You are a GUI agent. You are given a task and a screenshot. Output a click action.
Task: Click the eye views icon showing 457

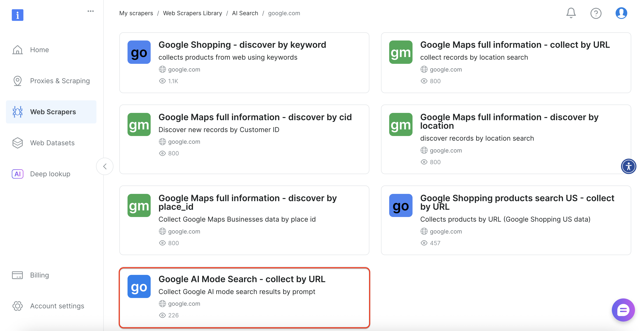tap(424, 243)
